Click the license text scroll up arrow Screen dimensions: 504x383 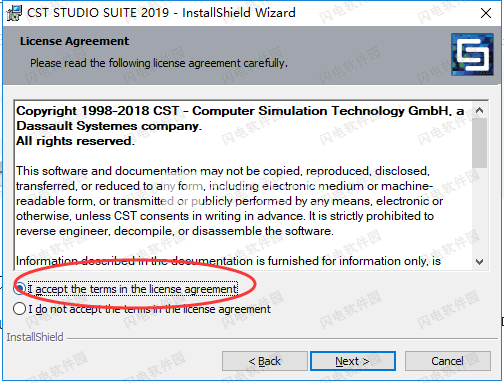480,110
